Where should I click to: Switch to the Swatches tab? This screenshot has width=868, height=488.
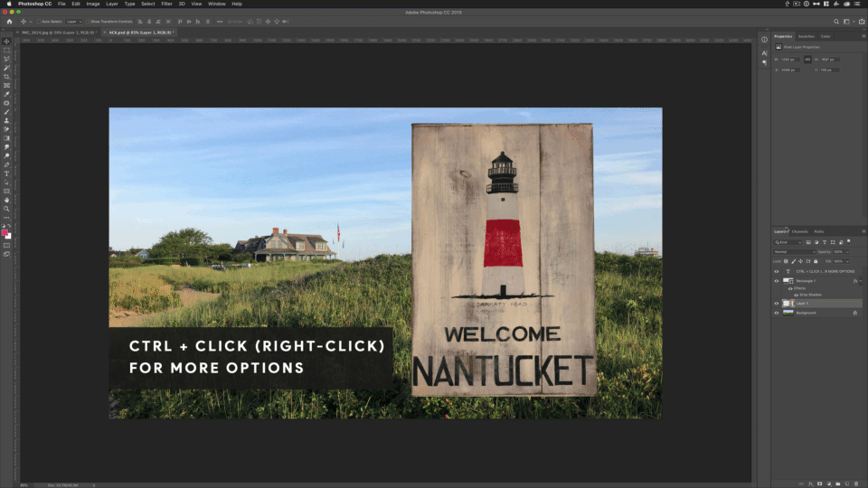(806, 36)
